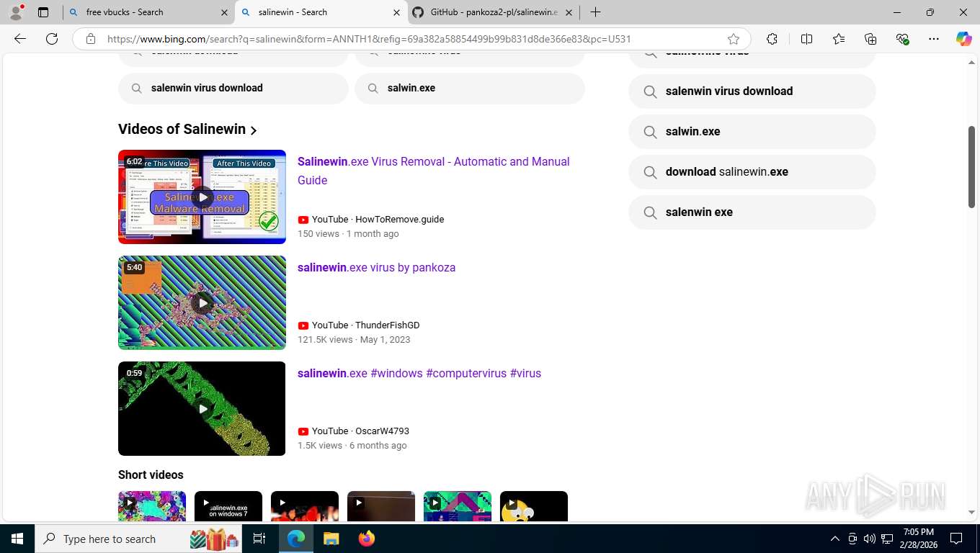Click the 'Short videos' heading

[151, 475]
